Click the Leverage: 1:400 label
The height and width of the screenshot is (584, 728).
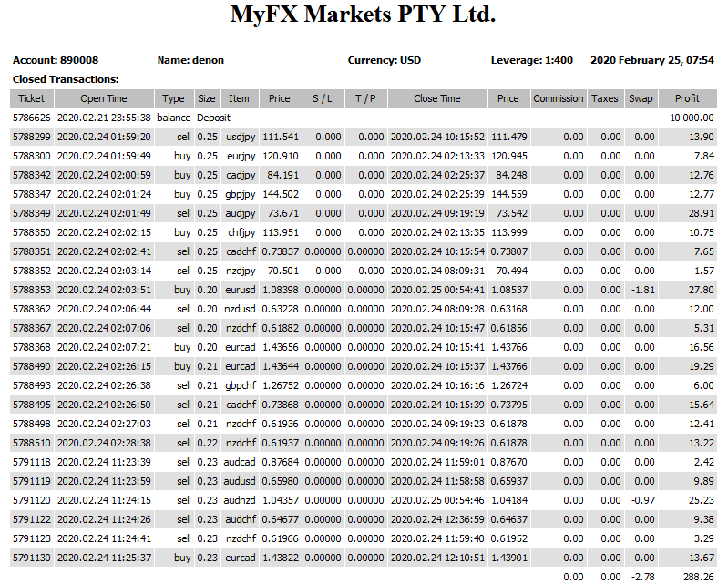531,60
